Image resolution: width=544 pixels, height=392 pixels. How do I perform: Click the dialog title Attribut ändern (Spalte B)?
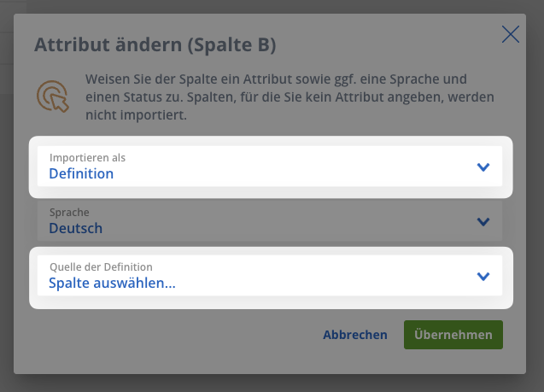pos(155,44)
